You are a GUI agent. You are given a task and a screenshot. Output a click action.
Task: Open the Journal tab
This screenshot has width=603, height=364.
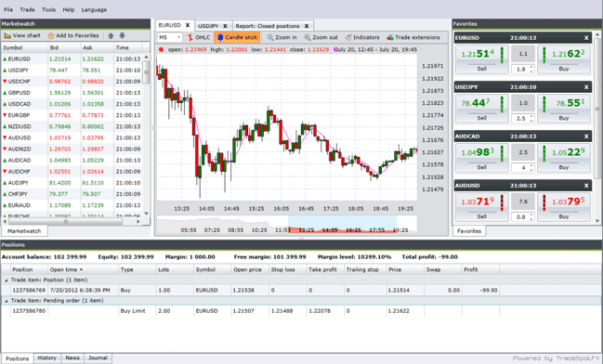pos(98,357)
